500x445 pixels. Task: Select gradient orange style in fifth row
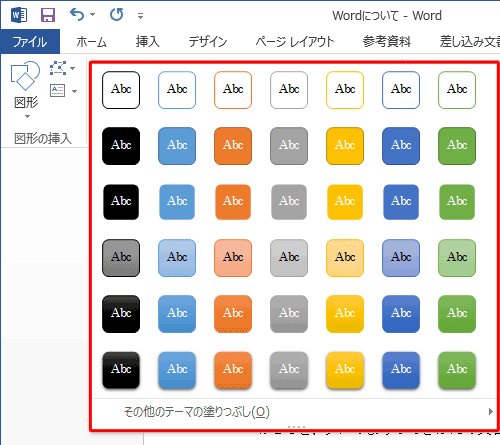[233, 314]
